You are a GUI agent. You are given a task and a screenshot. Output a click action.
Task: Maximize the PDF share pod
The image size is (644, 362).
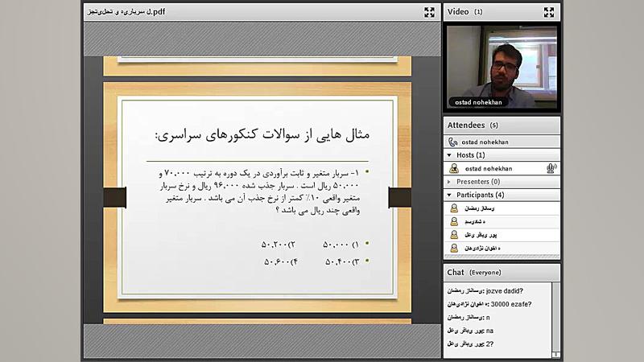pos(429,12)
